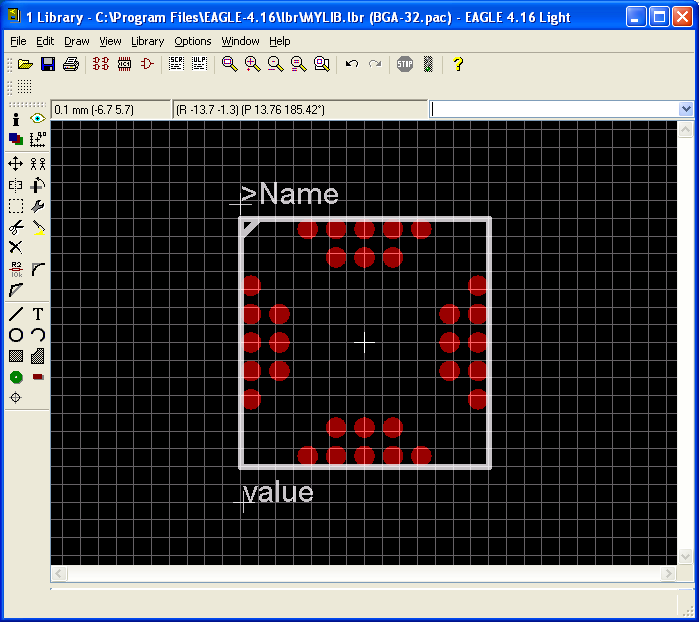Screen dimensions: 699x622
Task: Select the Polygon tool
Action: 38,356
